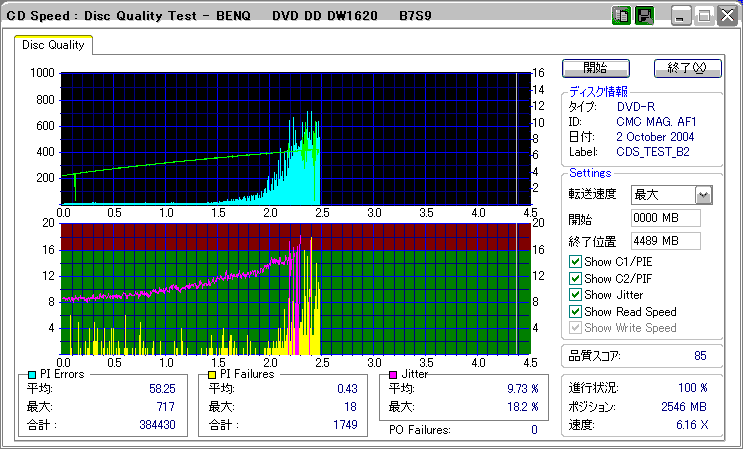Minimize the CD Speed window
The image size is (743, 449).
point(680,16)
